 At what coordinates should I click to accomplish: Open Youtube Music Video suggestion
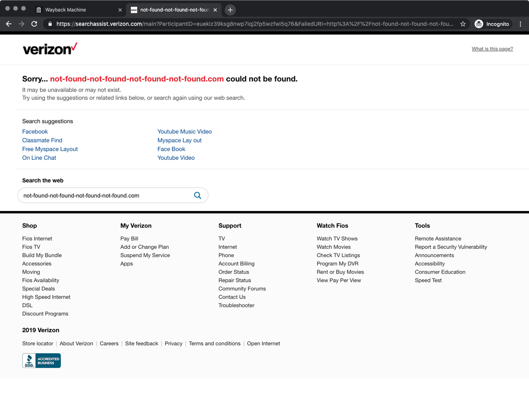pyautogui.click(x=184, y=132)
